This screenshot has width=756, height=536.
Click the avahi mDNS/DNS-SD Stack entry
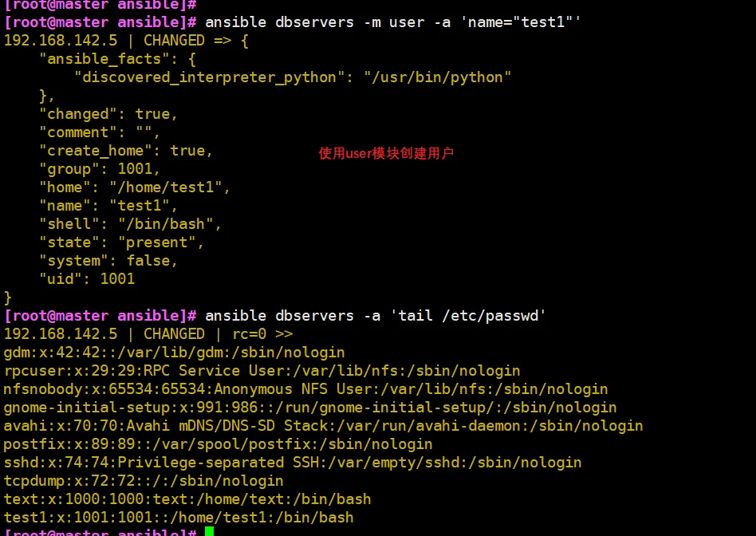324,425
